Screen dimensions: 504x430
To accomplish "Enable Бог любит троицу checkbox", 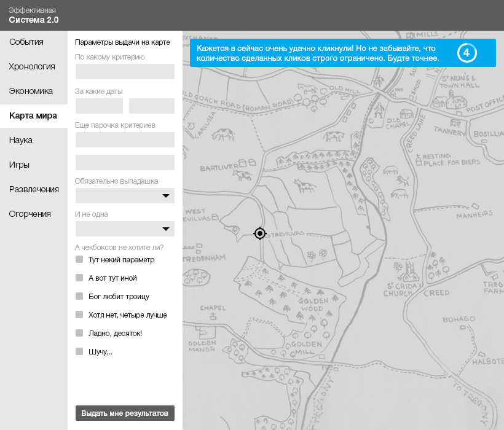I will click(79, 296).
